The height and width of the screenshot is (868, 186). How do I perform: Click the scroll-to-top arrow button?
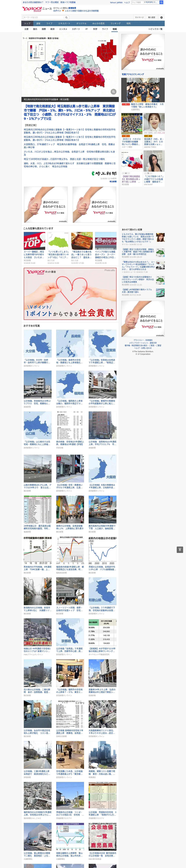click(180, 550)
